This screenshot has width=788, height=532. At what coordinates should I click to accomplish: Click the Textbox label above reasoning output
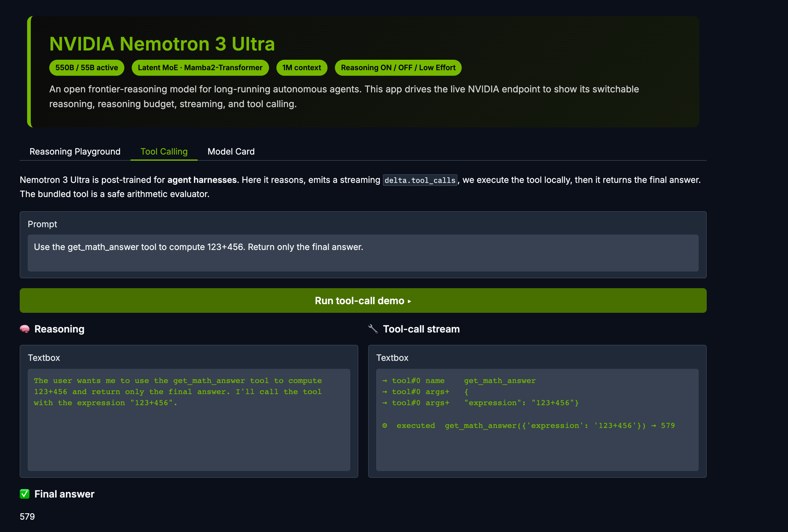[44, 358]
